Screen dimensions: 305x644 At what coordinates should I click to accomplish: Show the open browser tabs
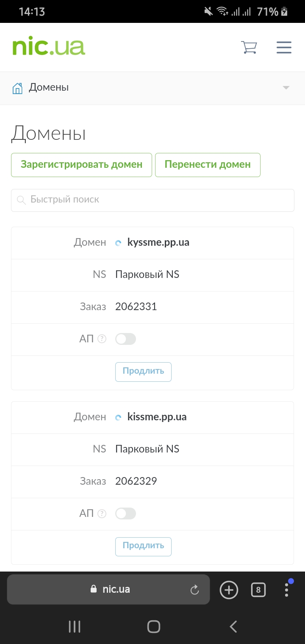click(258, 589)
